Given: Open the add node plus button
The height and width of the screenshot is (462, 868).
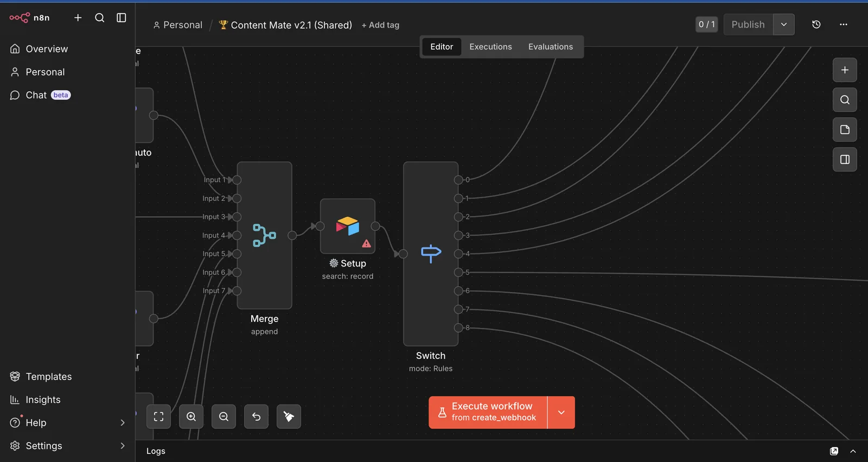Looking at the screenshot, I should (x=845, y=70).
